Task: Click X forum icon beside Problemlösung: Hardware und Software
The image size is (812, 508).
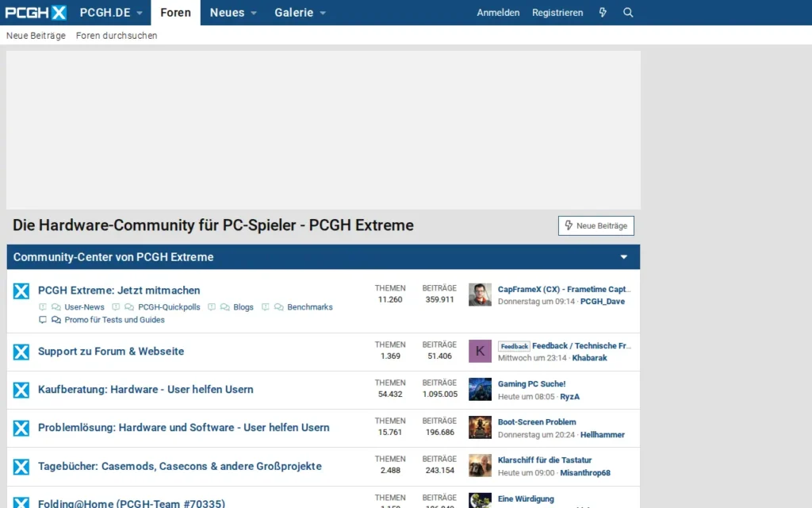Action: tap(21, 428)
